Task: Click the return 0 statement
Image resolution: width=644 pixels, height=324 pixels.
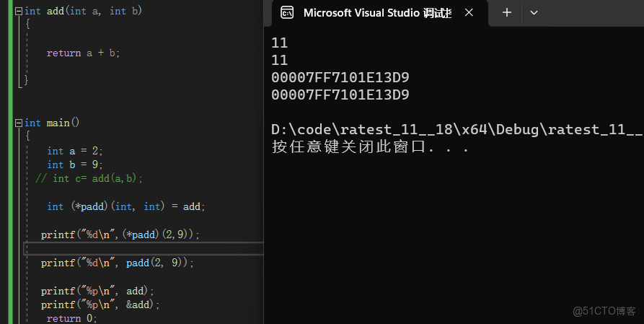Action: [71, 318]
